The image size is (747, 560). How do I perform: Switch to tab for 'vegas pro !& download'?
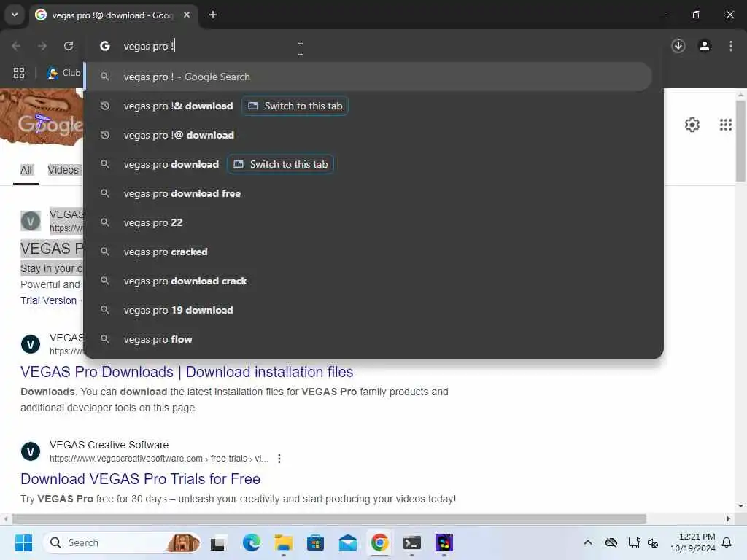tap(295, 106)
